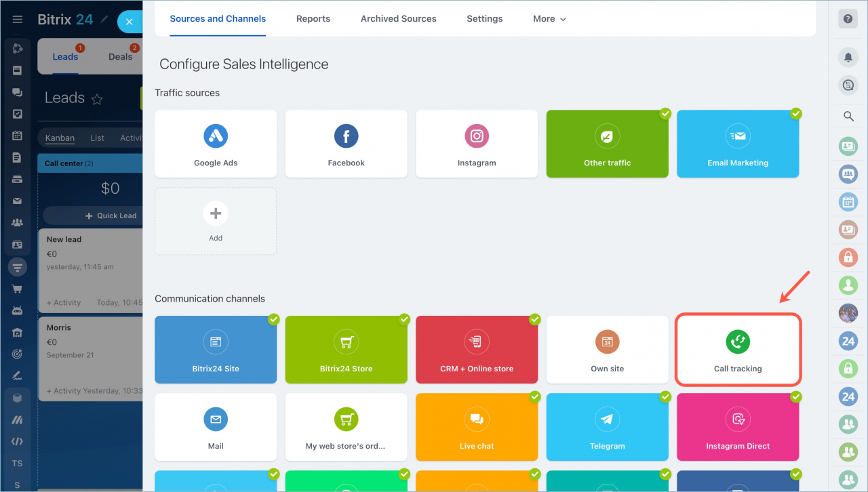Open the Deals tab

pyautogui.click(x=121, y=56)
